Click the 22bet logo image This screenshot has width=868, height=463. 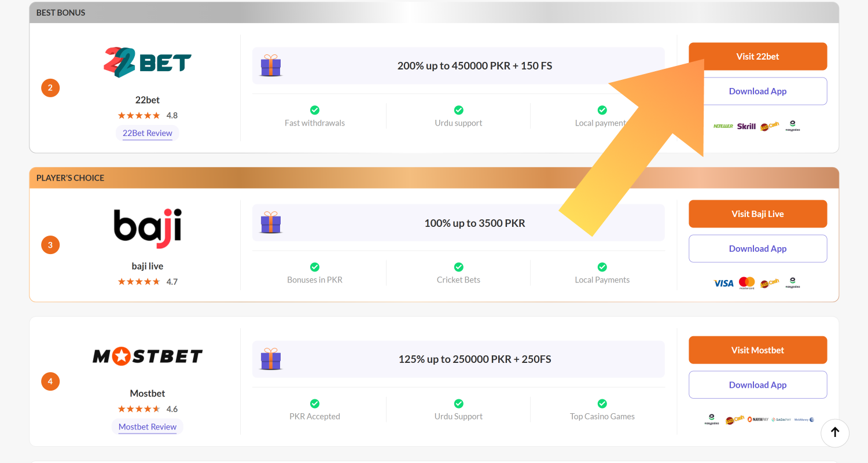pyautogui.click(x=148, y=63)
